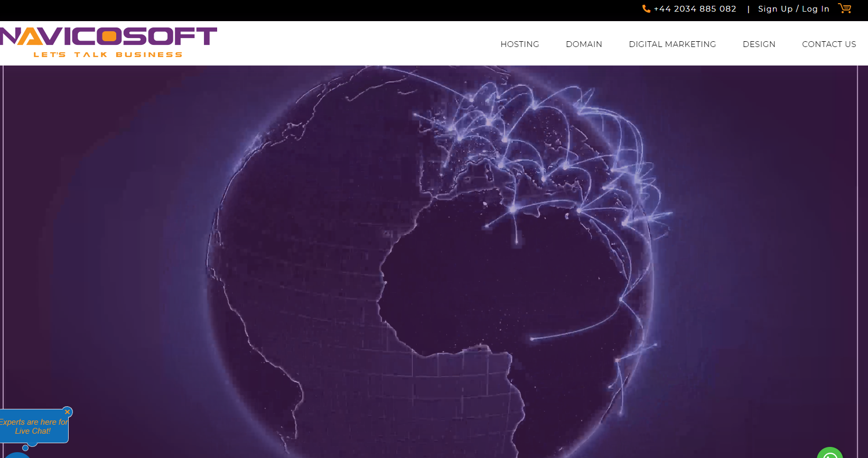Open the shopping cart icon

click(844, 8)
